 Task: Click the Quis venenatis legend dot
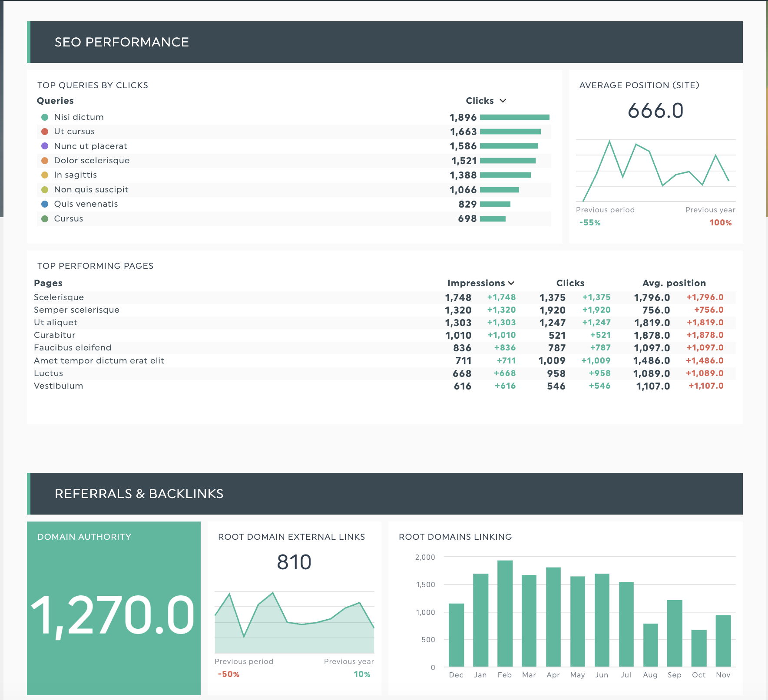click(x=45, y=204)
